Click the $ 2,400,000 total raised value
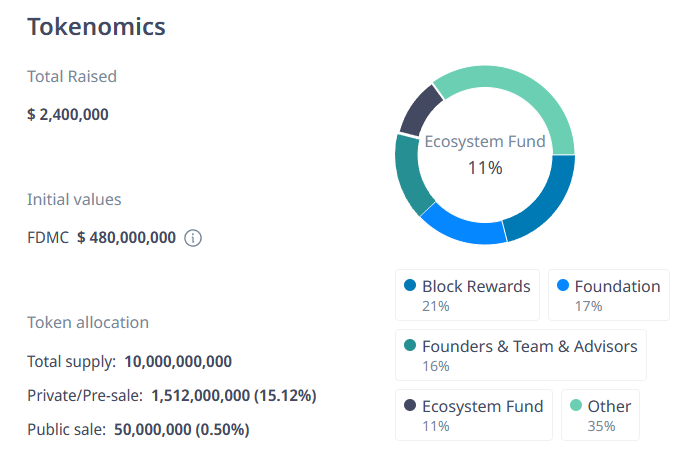The height and width of the screenshot is (472, 687). click(68, 114)
